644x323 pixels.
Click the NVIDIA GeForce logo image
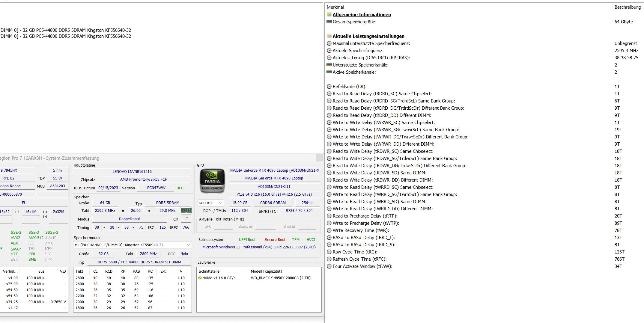[212, 181]
